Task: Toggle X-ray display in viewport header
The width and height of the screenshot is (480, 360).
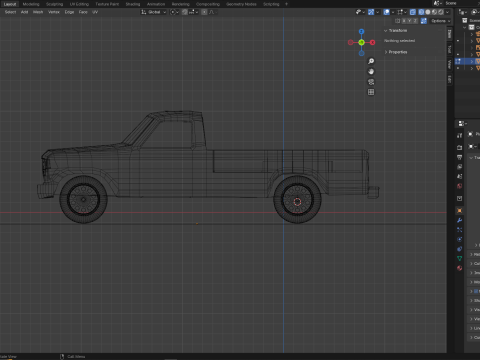Action: [413, 12]
